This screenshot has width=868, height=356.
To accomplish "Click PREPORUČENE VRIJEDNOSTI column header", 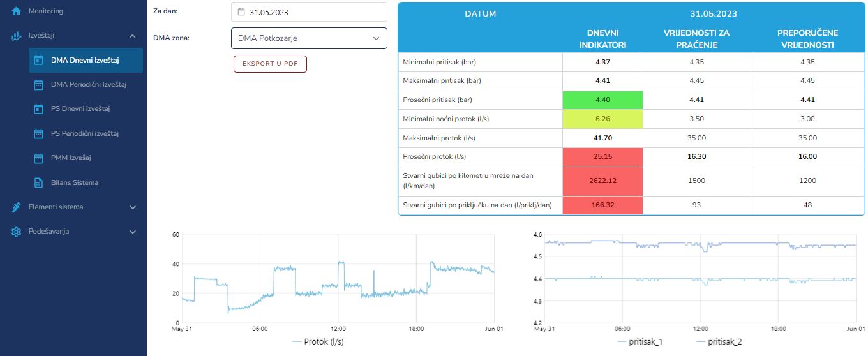I will click(x=807, y=39).
